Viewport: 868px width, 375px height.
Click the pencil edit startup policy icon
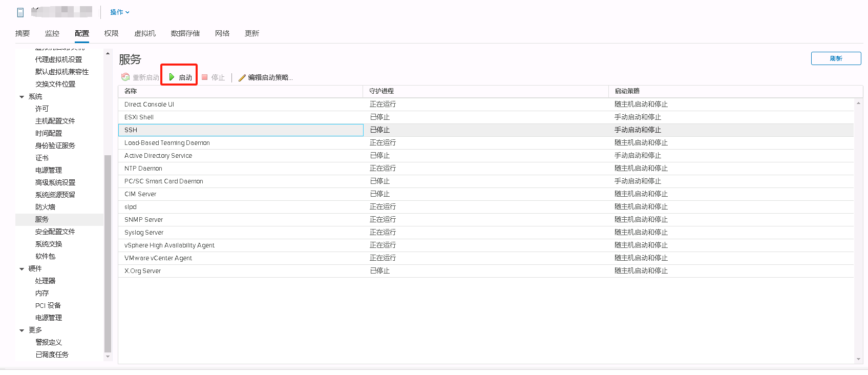242,78
